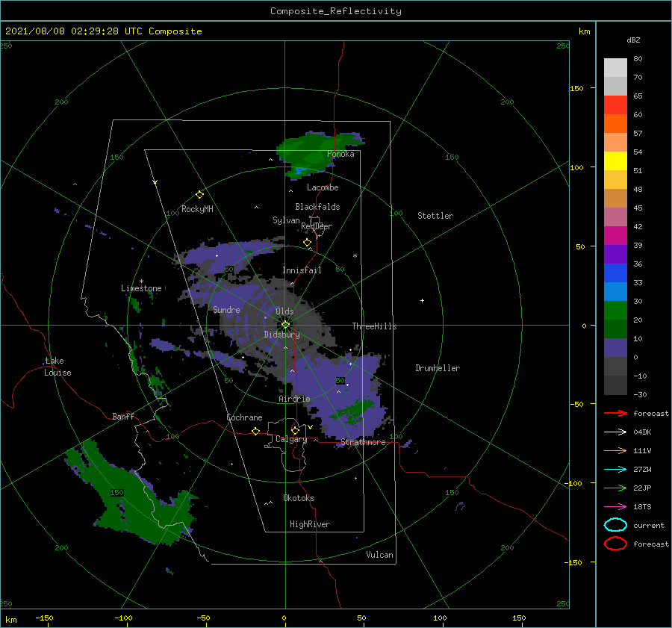Pick the red 60-65 dBZ swatch

[x=615, y=105]
